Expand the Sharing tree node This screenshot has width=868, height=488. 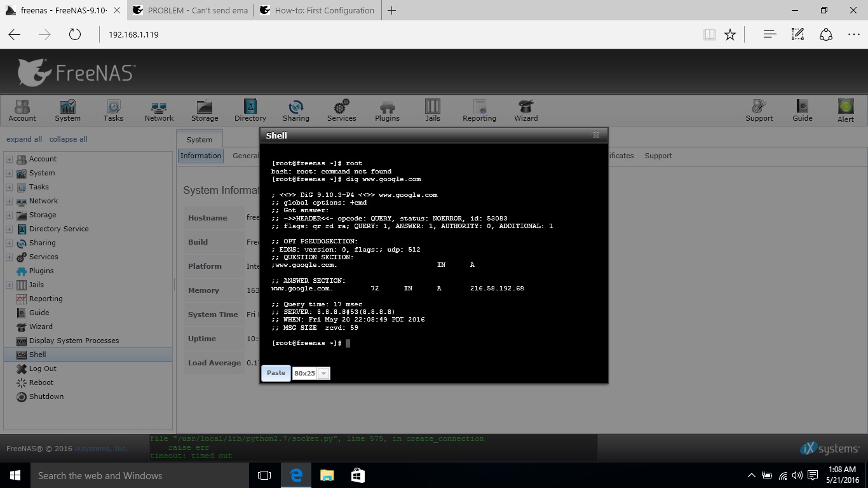(9, 243)
